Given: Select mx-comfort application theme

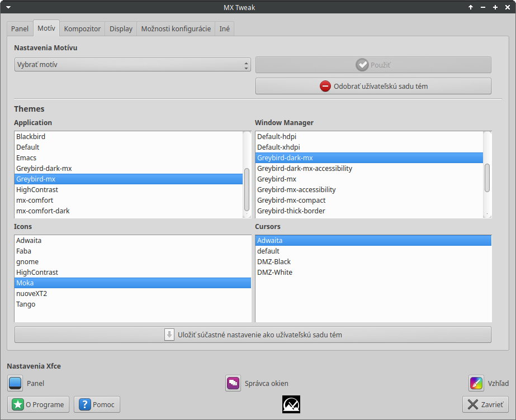Looking at the screenshot, I should pos(129,200).
